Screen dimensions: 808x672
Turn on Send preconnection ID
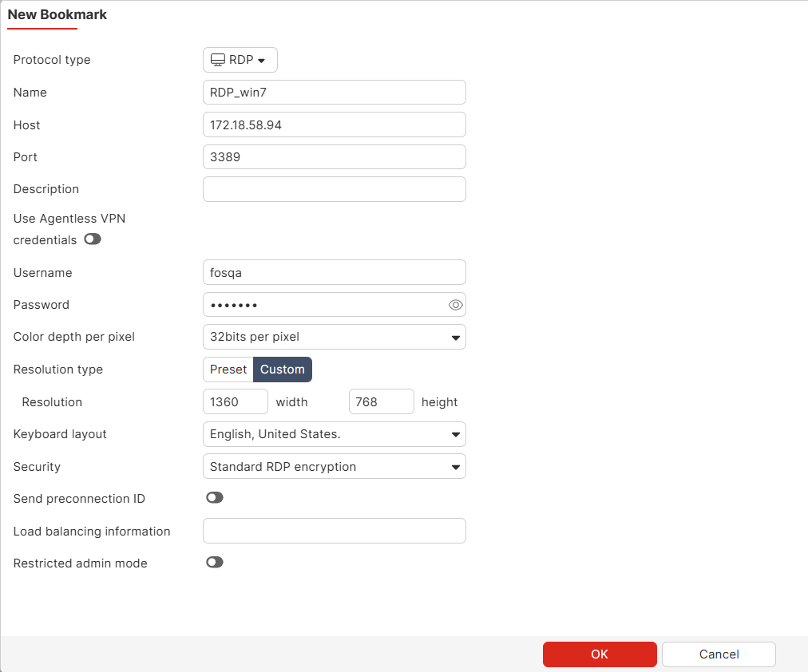(214, 498)
